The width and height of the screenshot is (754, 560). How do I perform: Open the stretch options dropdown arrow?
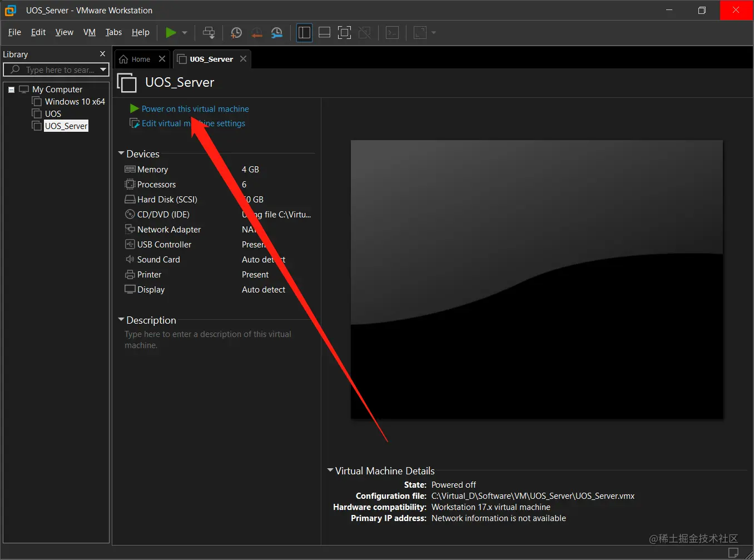point(434,33)
